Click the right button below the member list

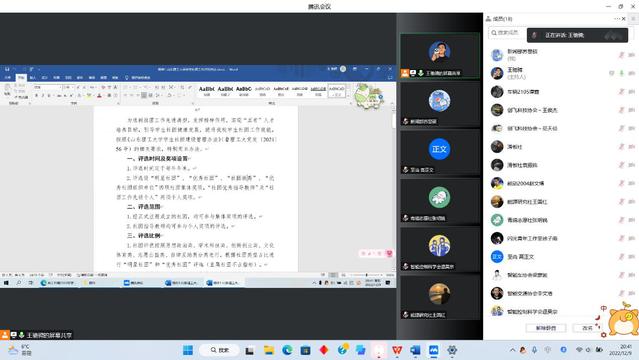(x=587, y=328)
